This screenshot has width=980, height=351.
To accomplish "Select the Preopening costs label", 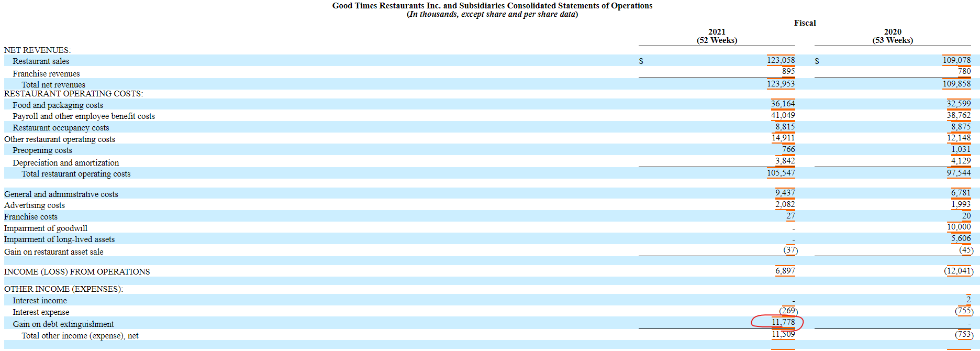I will coord(42,150).
